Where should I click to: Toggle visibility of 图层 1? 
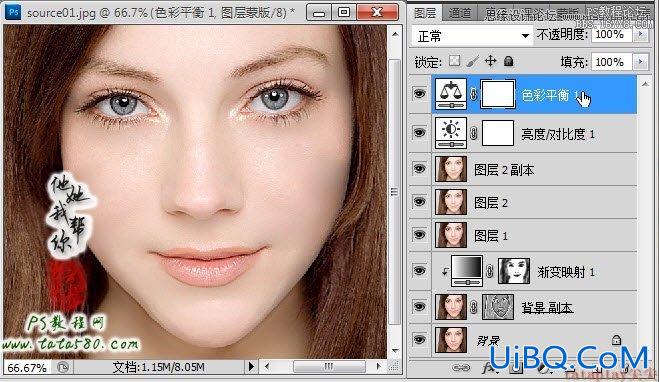[x=419, y=234]
